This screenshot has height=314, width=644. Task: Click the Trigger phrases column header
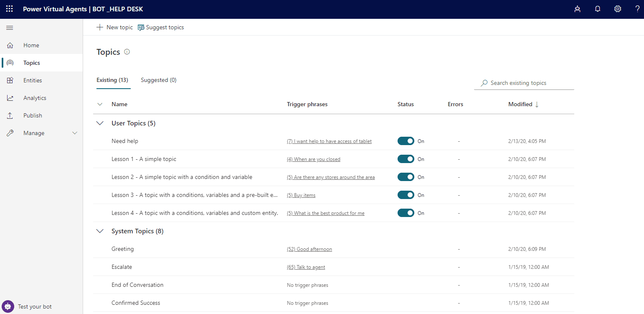307,104
